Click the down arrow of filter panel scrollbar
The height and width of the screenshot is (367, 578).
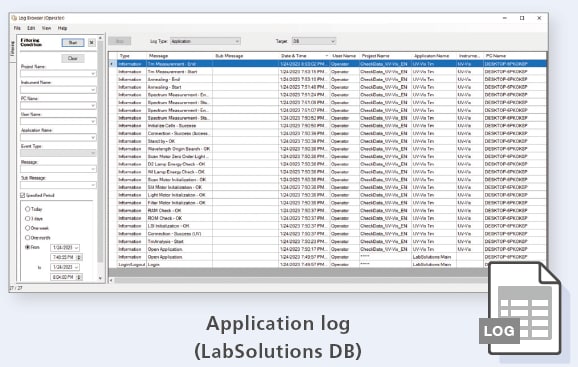pos(100,279)
